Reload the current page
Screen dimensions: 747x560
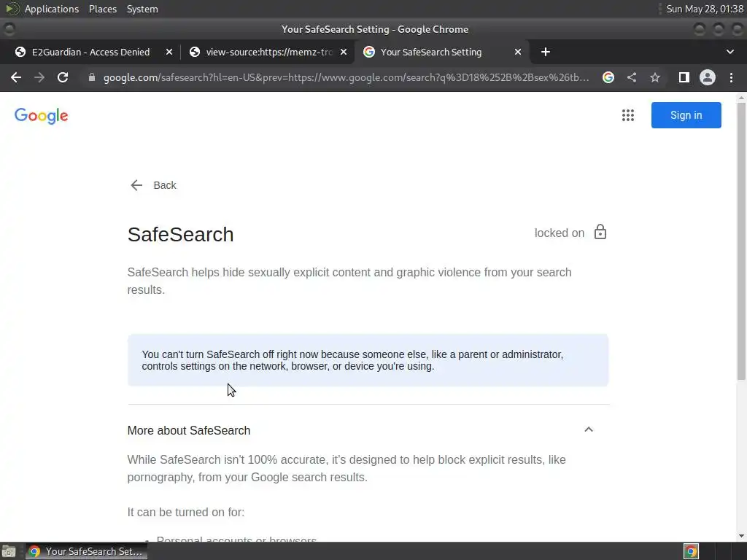(x=63, y=77)
